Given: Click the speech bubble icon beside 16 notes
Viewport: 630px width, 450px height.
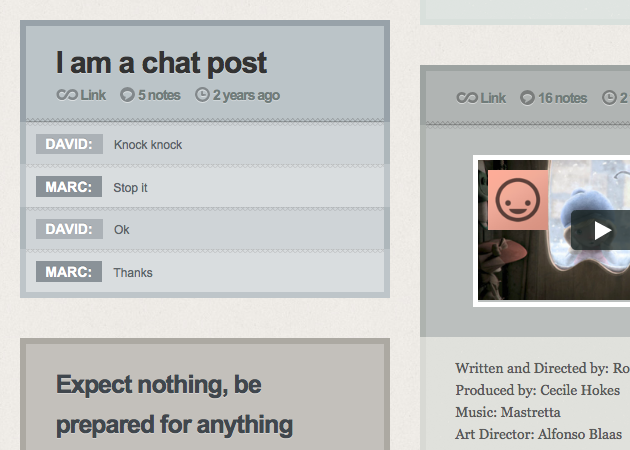Looking at the screenshot, I should coord(527,97).
